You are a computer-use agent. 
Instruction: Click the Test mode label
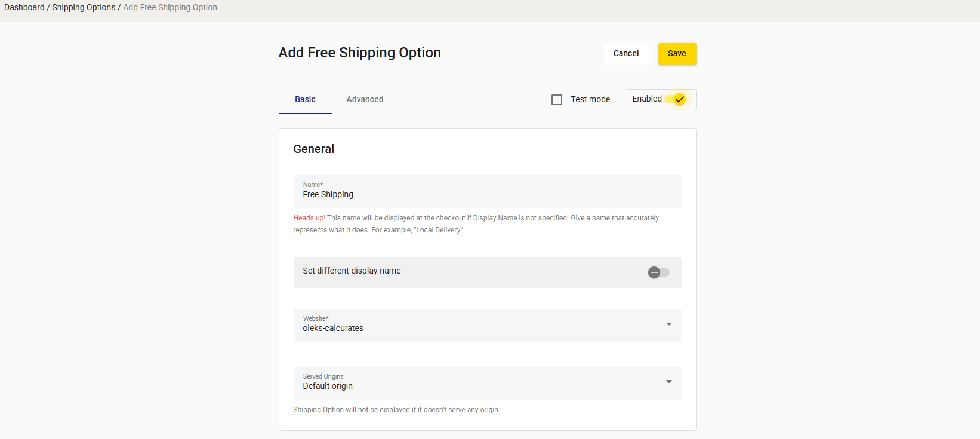[x=590, y=99]
